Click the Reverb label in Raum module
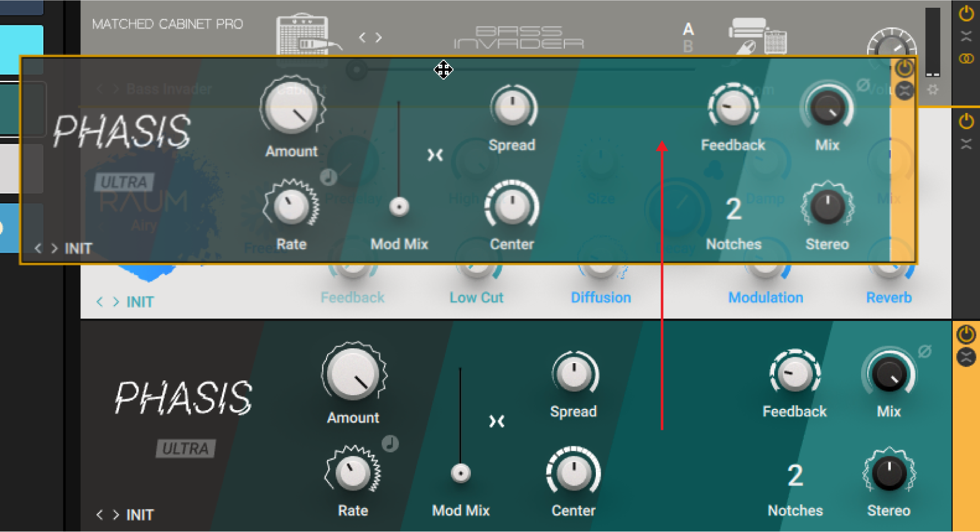The width and height of the screenshot is (980, 532). [888, 297]
